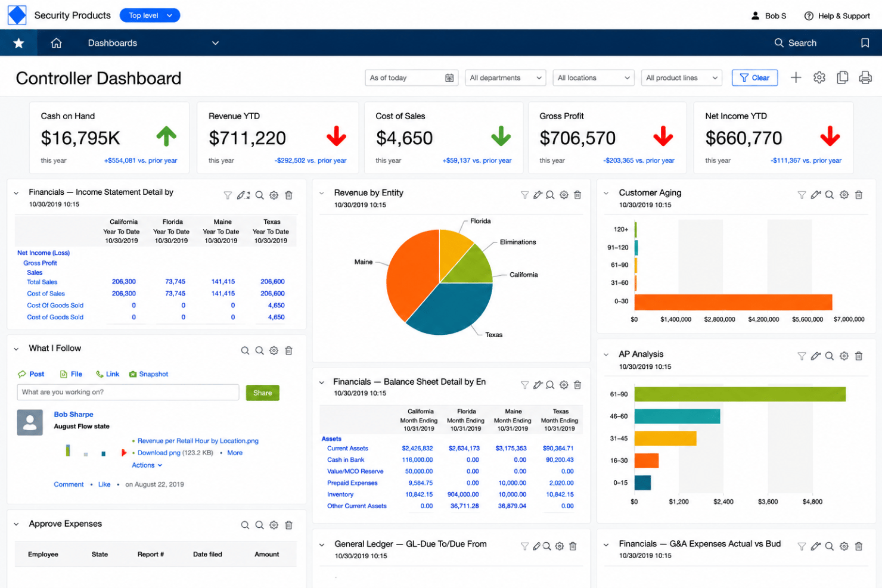Click the Comment link under the post
The height and width of the screenshot is (588, 882).
coord(69,484)
